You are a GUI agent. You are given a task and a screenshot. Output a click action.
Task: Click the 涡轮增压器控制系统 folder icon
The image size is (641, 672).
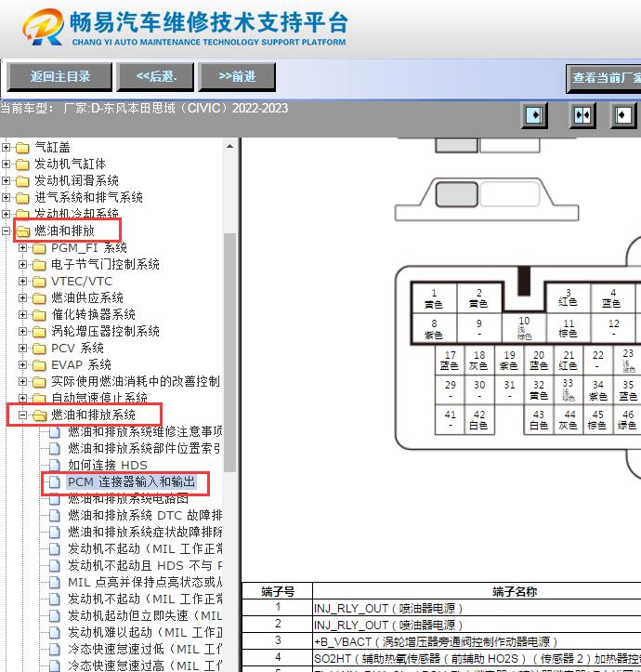pyautogui.click(x=39, y=332)
